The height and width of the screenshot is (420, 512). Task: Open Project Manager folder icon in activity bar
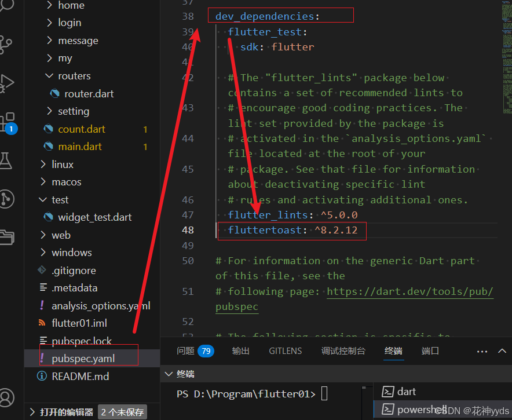tap(6, 238)
